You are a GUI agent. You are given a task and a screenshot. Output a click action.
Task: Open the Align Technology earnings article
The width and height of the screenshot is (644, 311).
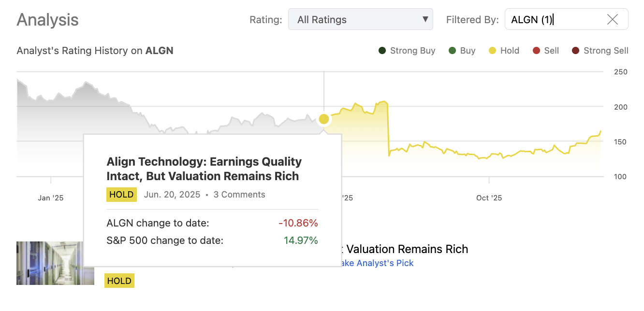pos(203,168)
